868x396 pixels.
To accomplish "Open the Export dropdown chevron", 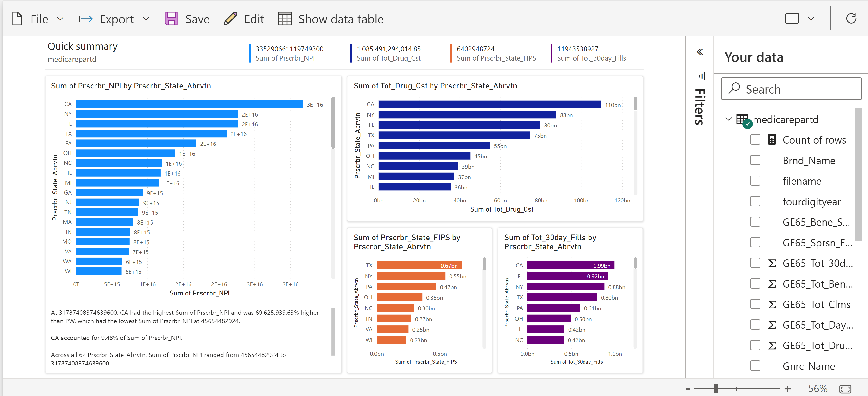I will coord(146,19).
